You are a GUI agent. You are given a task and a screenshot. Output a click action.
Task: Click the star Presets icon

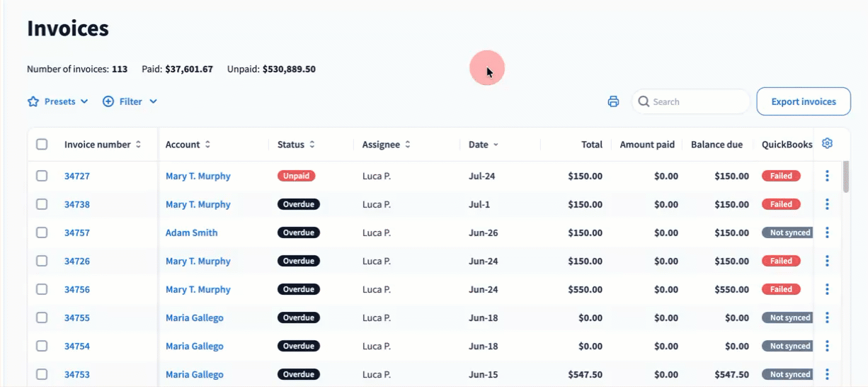(x=33, y=101)
